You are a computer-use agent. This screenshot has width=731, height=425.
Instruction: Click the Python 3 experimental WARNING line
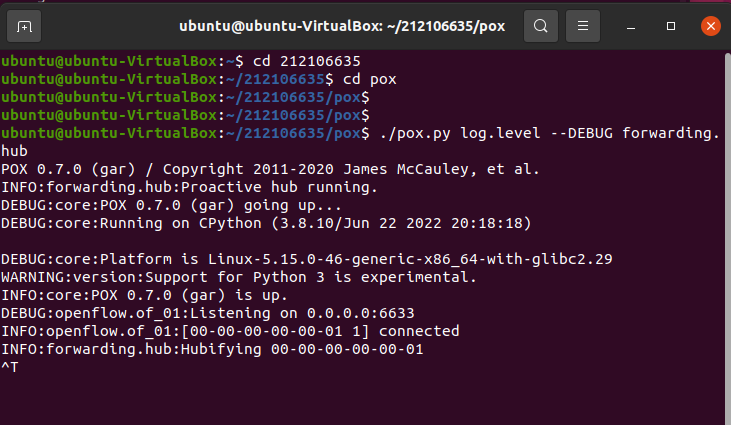tap(238, 276)
